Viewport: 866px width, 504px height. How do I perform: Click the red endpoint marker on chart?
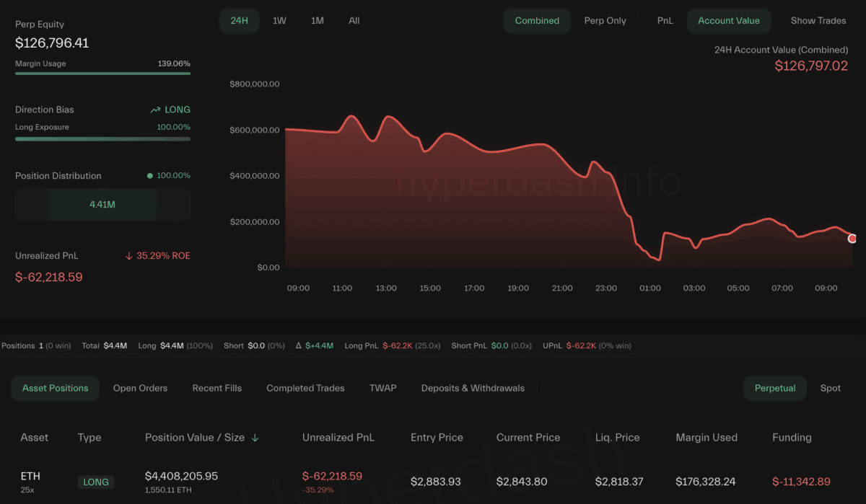(x=852, y=239)
